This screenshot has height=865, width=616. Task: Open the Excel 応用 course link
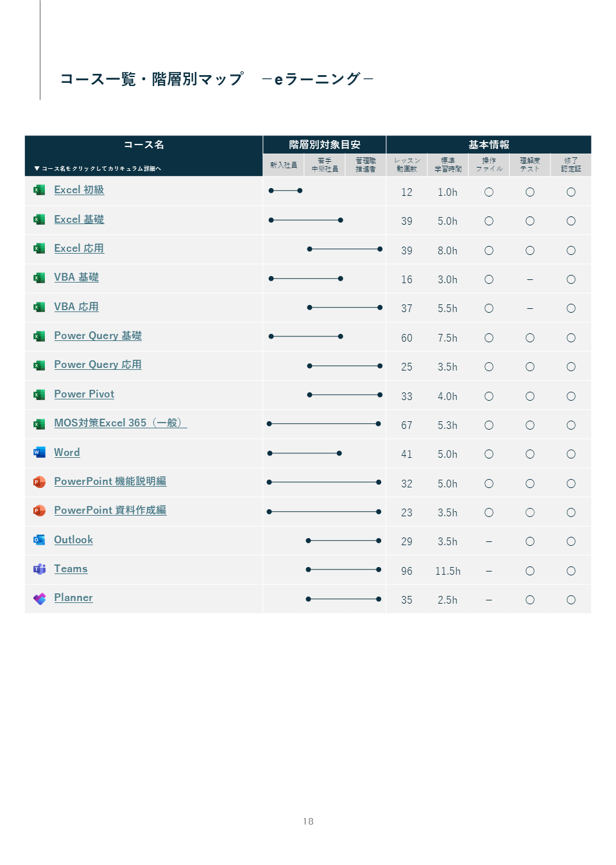79,248
